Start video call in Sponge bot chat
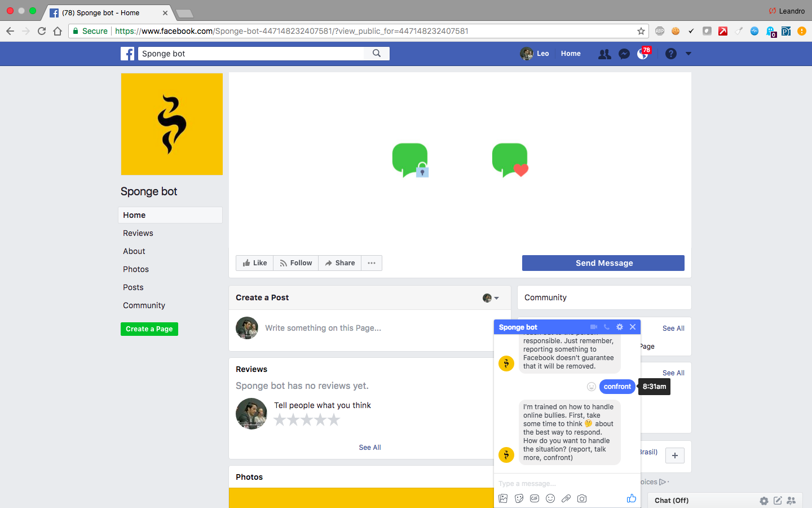 (x=594, y=327)
